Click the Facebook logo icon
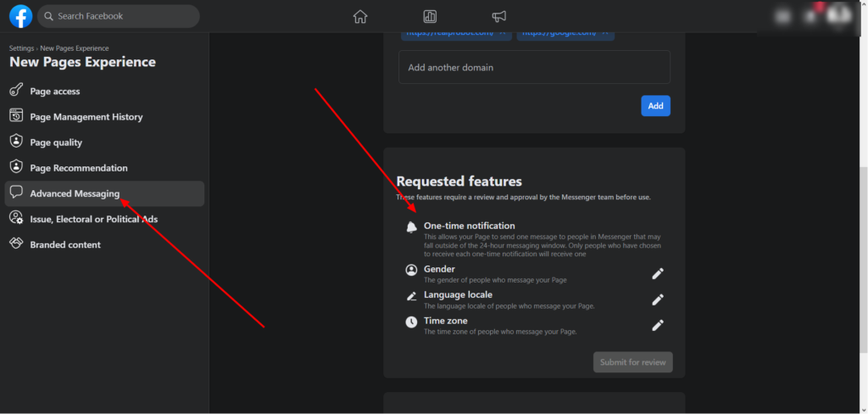This screenshot has width=868, height=414. [20, 16]
